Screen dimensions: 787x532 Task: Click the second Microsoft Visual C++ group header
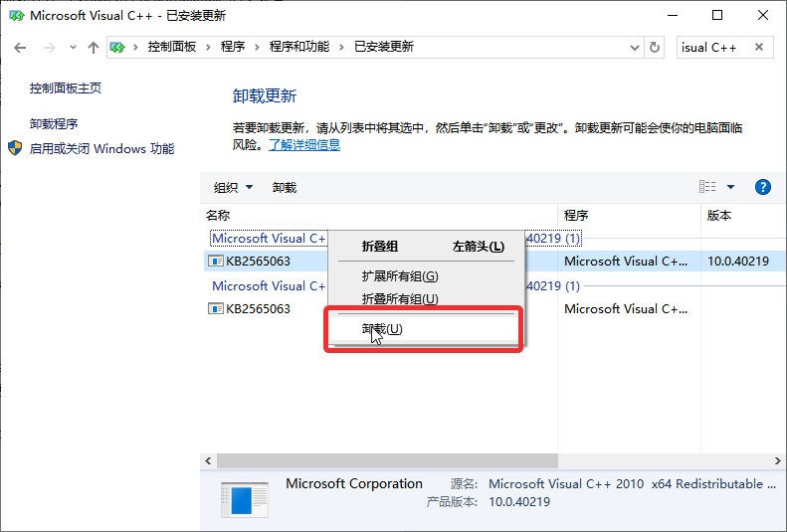point(269,285)
